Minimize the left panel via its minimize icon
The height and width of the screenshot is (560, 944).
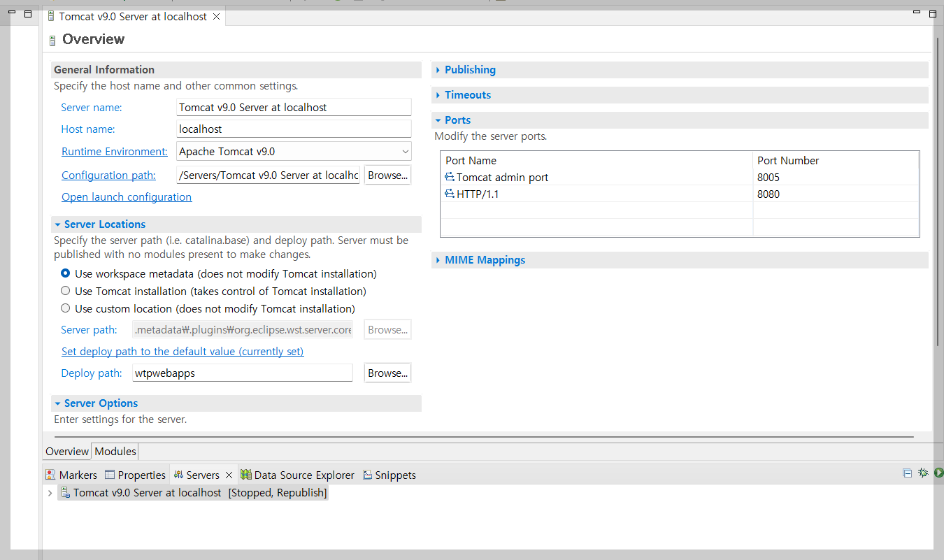(12, 13)
